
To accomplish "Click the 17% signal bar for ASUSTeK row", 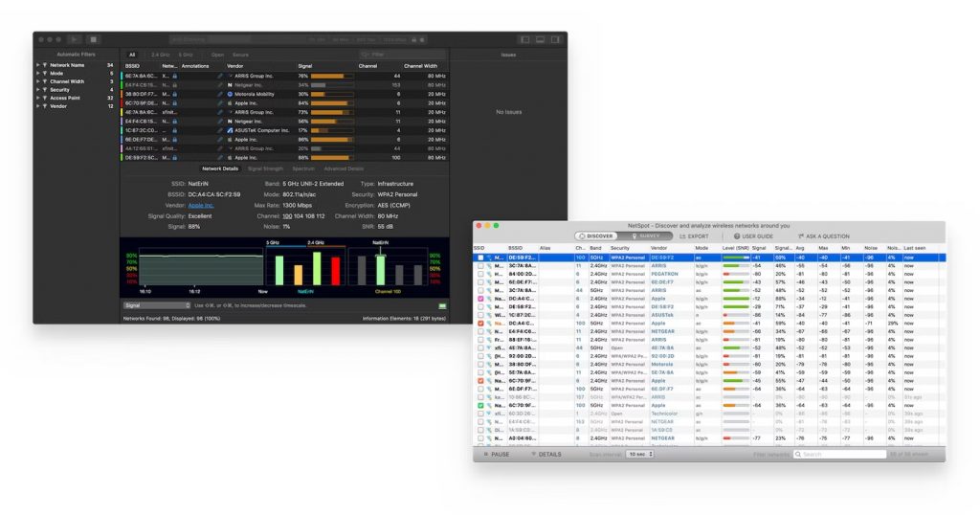I will pos(332,130).
